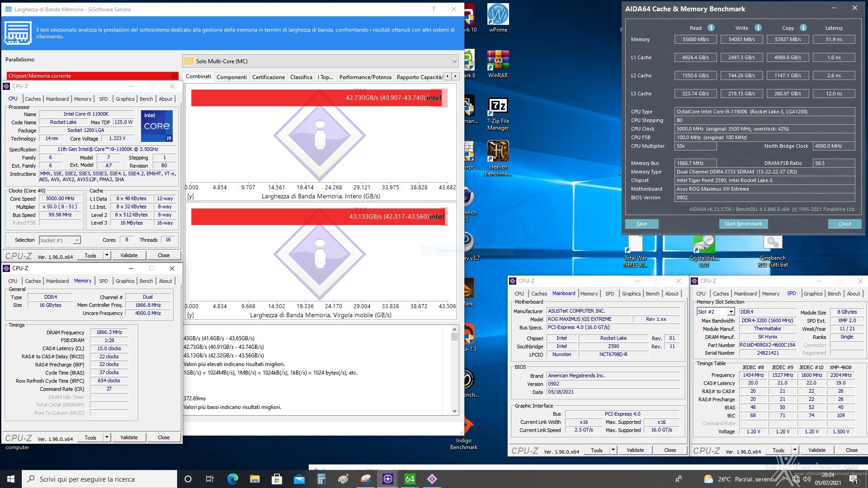Open Parallelismo Solo Multi-Core dropdown
868x488 pixels.
point(321,61)
